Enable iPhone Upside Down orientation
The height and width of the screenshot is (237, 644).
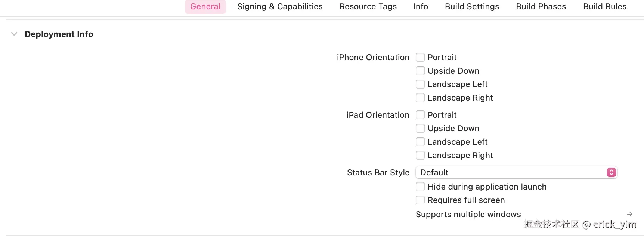[x=420, y=71]
